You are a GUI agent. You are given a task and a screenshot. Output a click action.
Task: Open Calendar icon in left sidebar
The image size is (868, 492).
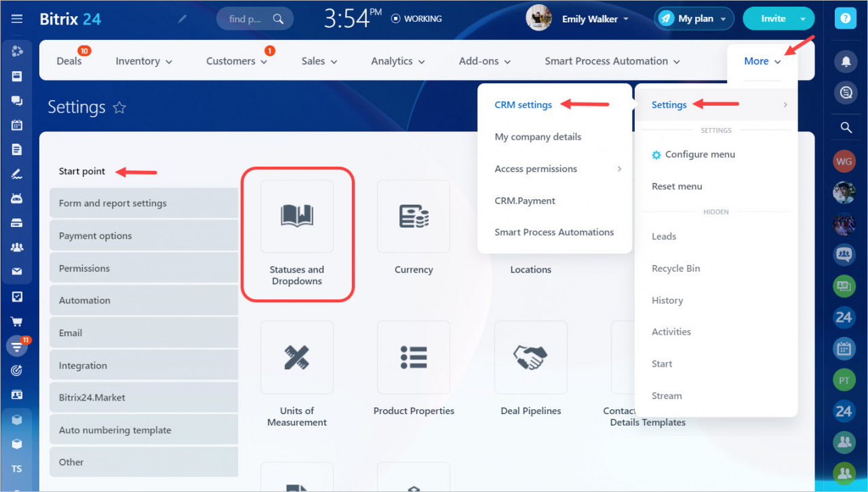point(17,125)
